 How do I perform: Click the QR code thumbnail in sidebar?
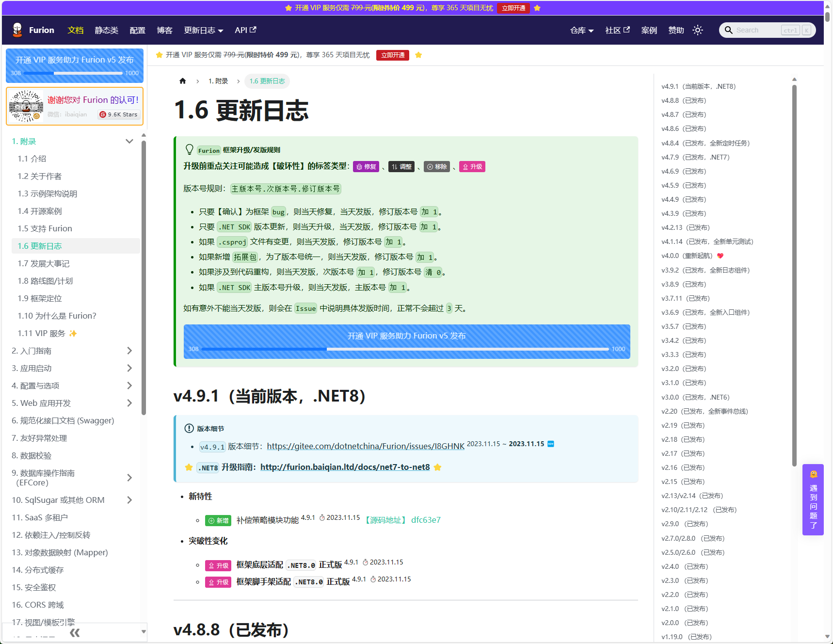(x=26, y=106)
